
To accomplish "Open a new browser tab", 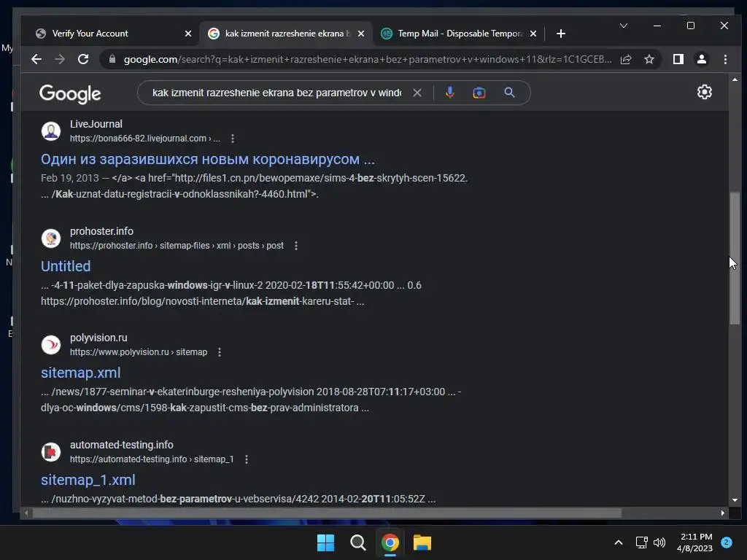I will tap(561, 34).
